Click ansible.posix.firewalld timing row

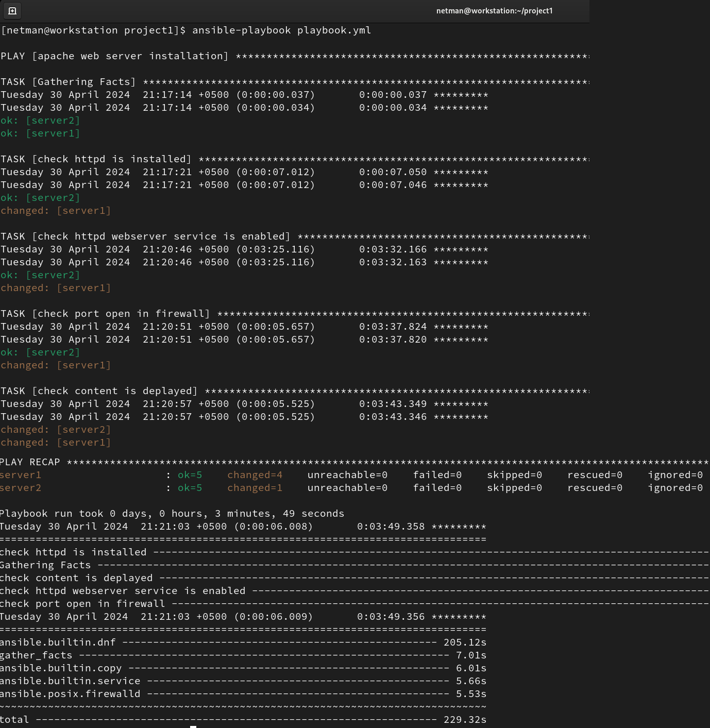coord(243,694)
